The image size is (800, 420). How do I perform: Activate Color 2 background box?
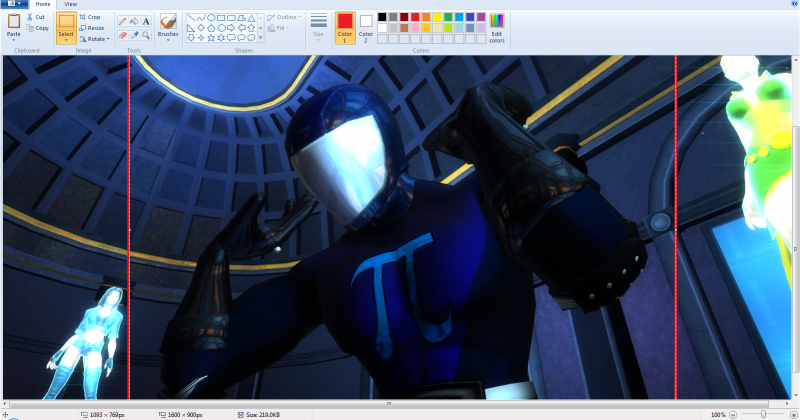[x=366, y=28]
